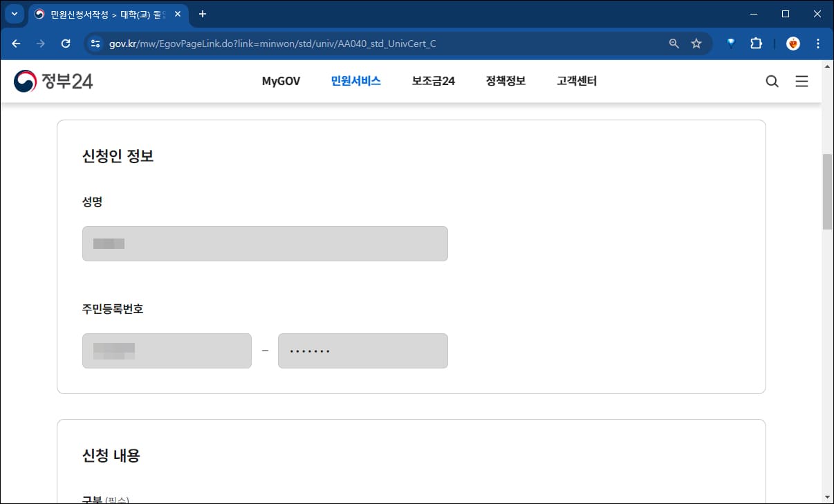Click the site information icon beside the URL
Image resolution: width=834 pixels, height=504 pixels.
[93, 43]
